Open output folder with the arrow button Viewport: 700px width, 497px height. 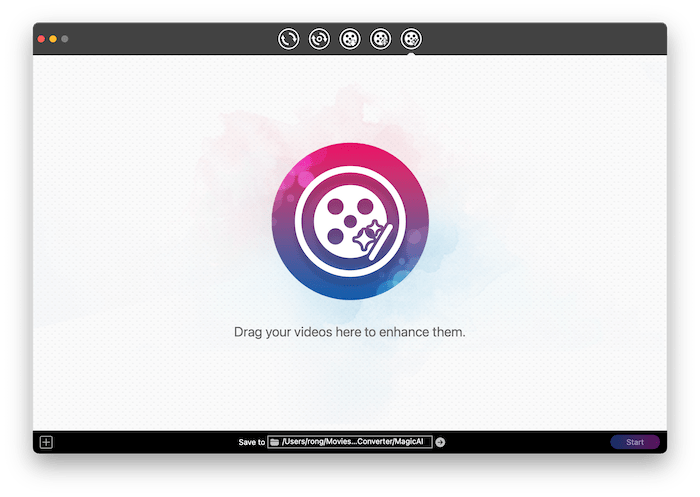pos(440,442)
